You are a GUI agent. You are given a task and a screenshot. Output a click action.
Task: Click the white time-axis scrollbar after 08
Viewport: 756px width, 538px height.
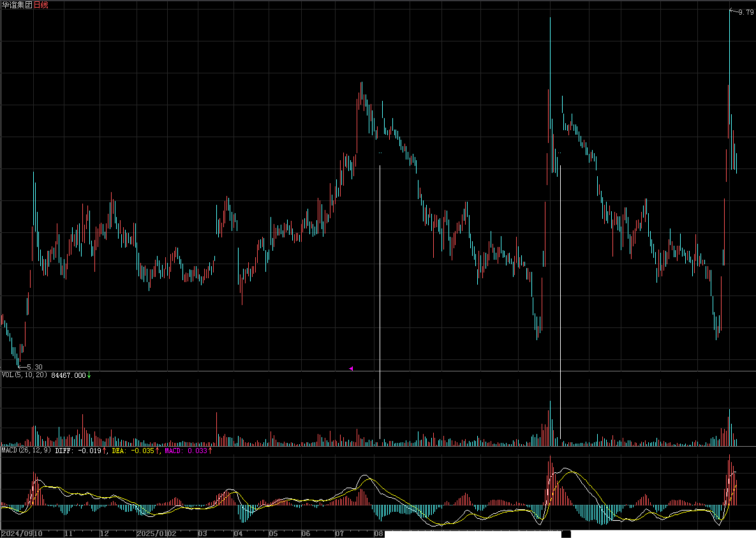[x=473, y=534]
